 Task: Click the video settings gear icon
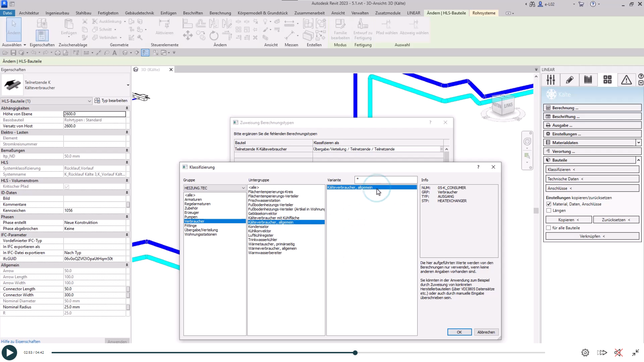tap(585, 353)
